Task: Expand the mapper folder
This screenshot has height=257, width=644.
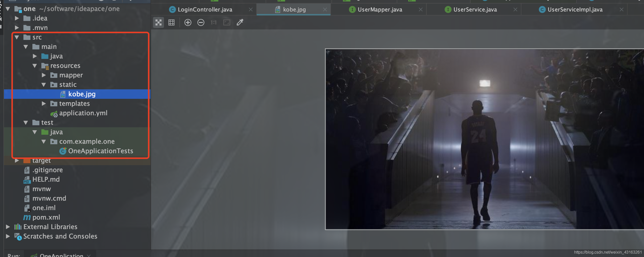Action: tap(44, 75)
